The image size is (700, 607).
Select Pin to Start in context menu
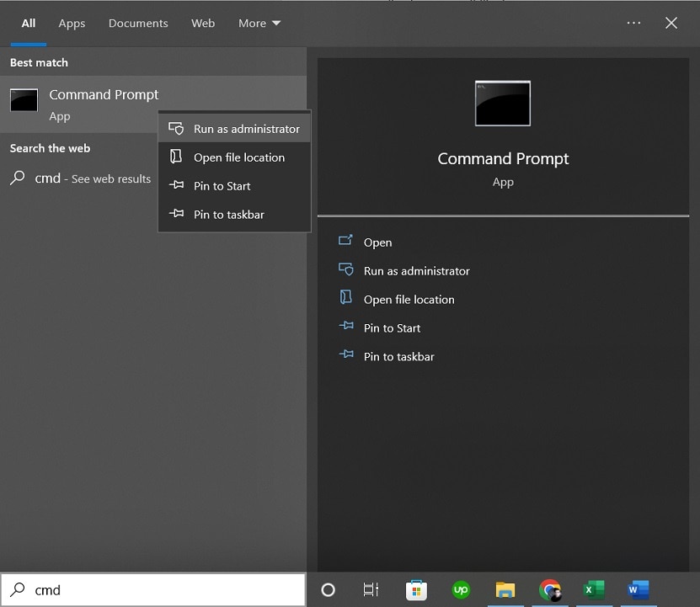222,186
